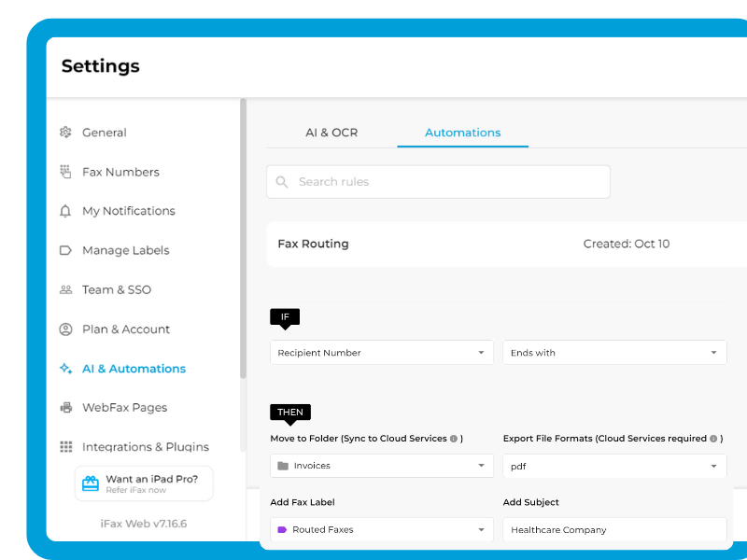Image resolution: width=747 pixels, height=560 pixels.
Task: Click the Search rules input field
Action: click(438, 182)
